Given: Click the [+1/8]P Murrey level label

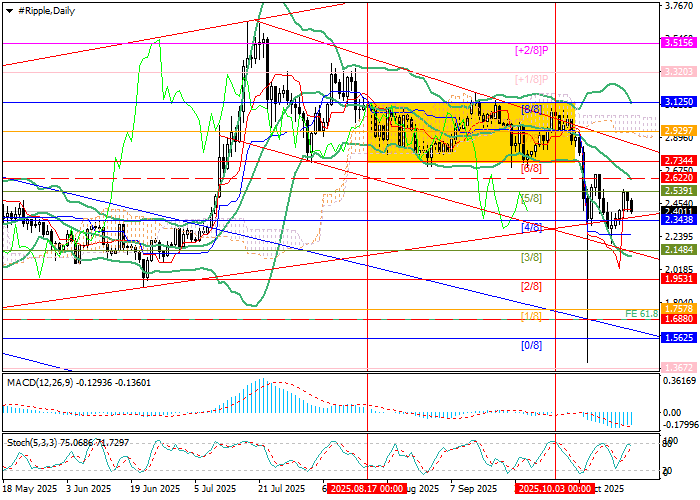Looking at the screenshot, I should 532,80.
